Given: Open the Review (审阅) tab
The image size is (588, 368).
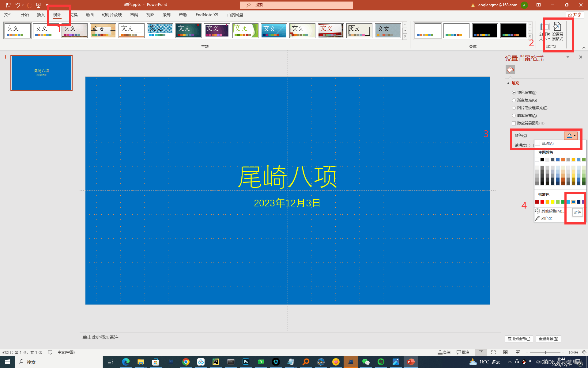Looking at the screenshot, I should tap(134, 15).
